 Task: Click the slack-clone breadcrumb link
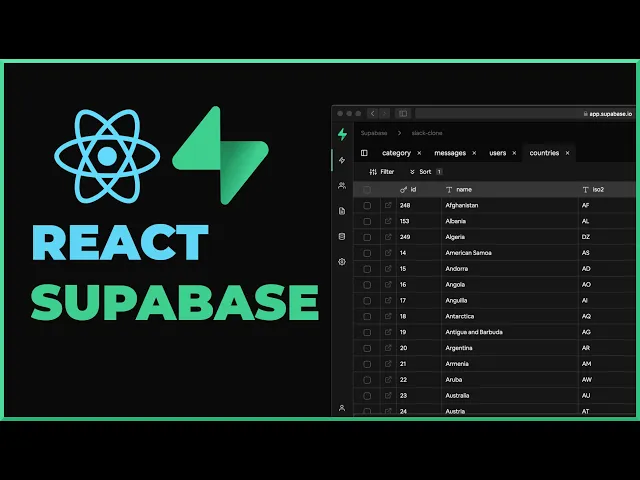pos(427,133)
